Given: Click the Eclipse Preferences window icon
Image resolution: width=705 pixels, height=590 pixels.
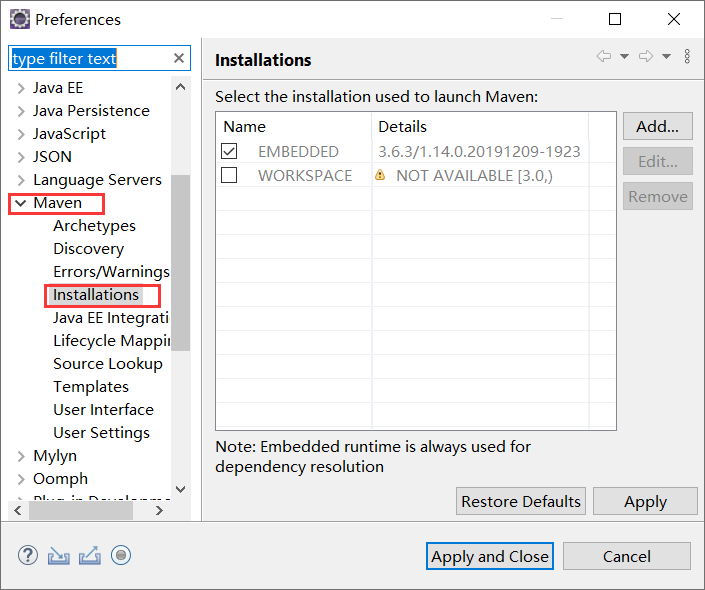Looking at the screenshot, I should [20, 19].
